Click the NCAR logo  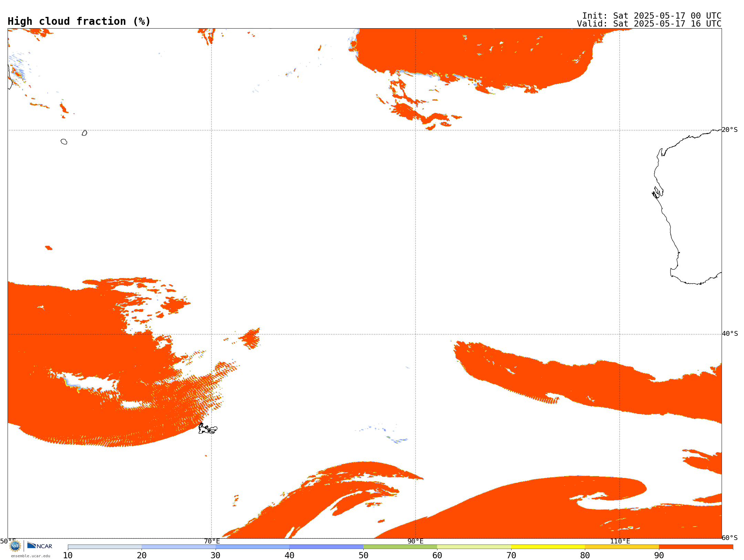[x=40, y=546]
